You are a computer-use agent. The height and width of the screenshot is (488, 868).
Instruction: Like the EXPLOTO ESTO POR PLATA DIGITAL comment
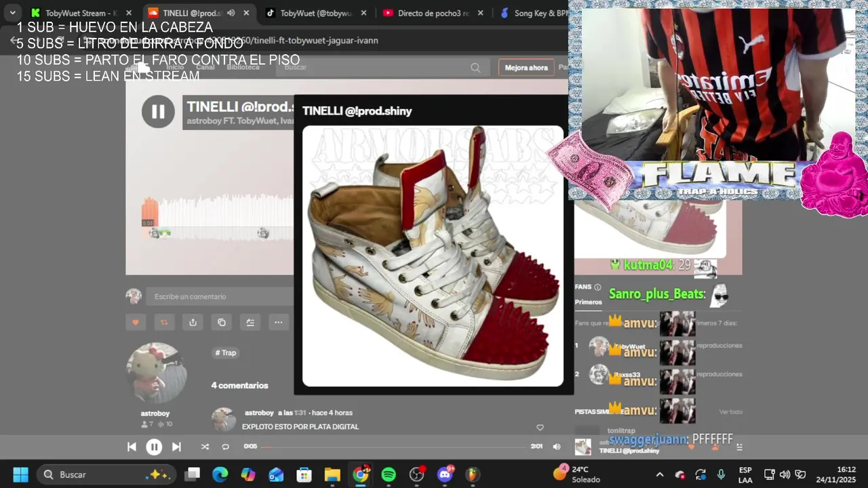pos(540,427)
